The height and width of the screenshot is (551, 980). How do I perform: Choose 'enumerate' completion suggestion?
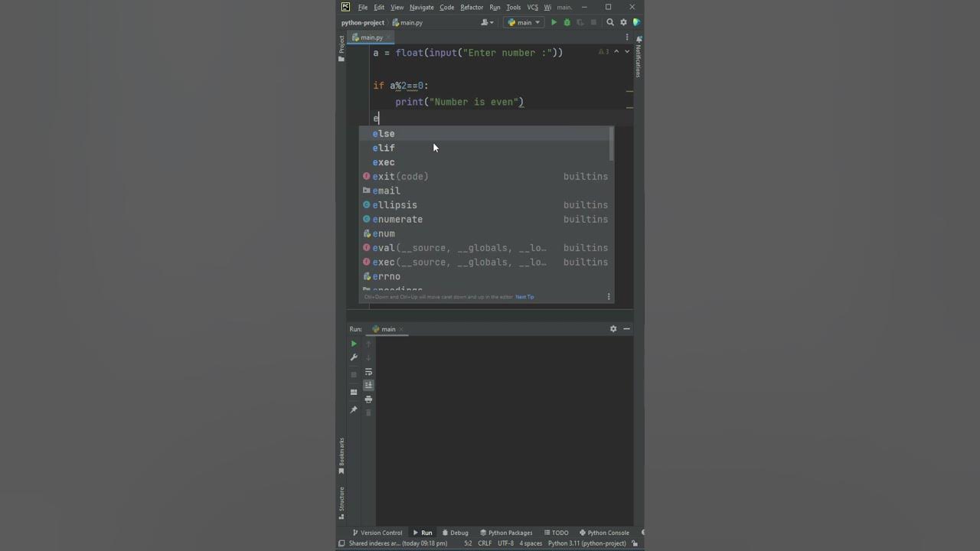[485, 219]
